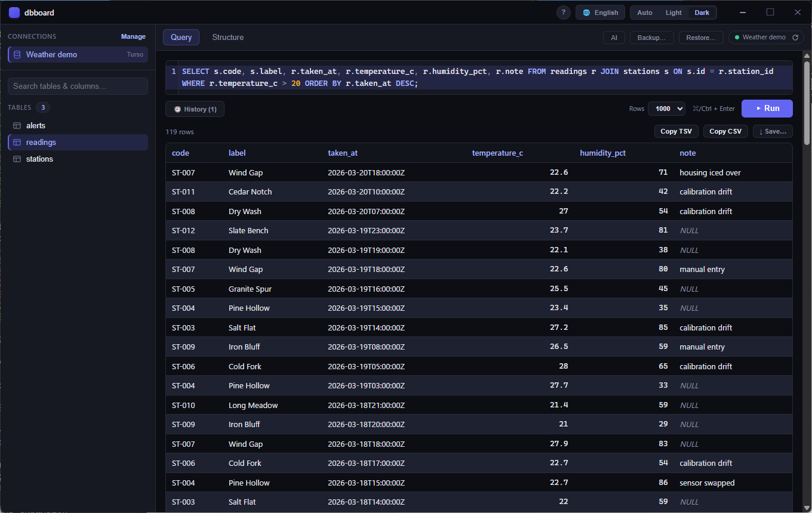812x513 pixels.
Task: Select the Dark theme option
Action: tap(702, 13)
